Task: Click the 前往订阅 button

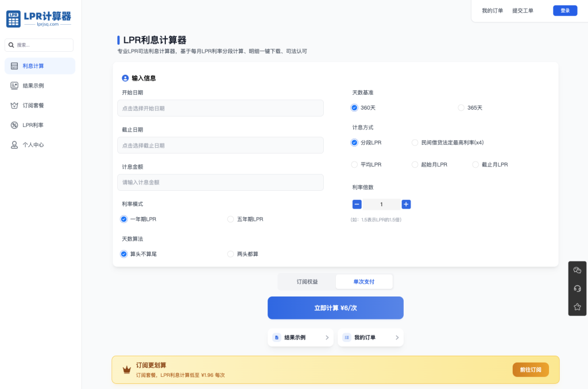Action: pos(530,369)
